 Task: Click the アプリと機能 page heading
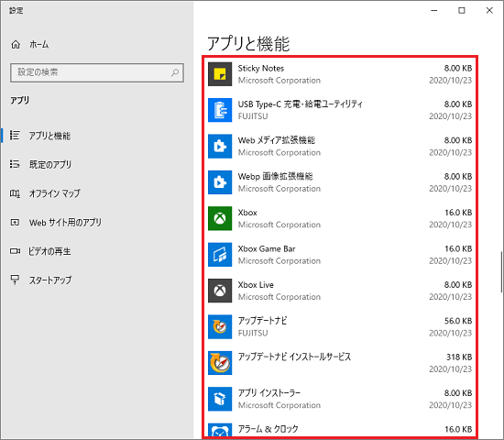coord(248,43)
